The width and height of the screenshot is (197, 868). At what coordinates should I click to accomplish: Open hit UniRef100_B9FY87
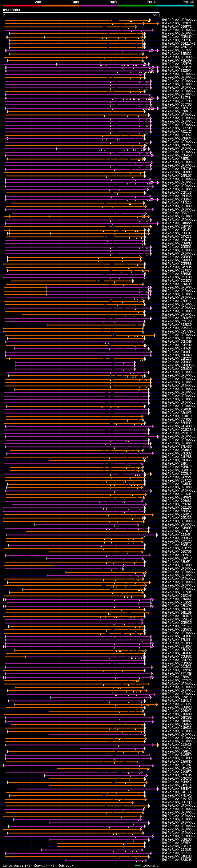pyautogui.click(x=177, y=40)
